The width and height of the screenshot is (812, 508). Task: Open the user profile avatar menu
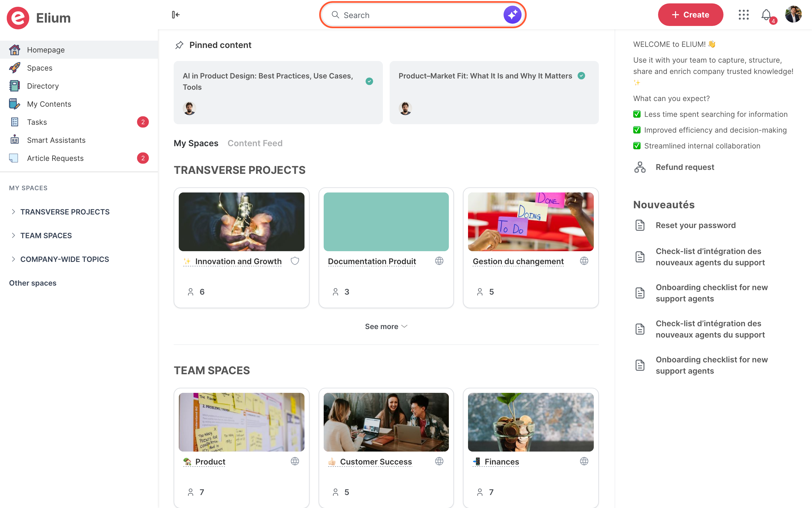tap(793, 14)
